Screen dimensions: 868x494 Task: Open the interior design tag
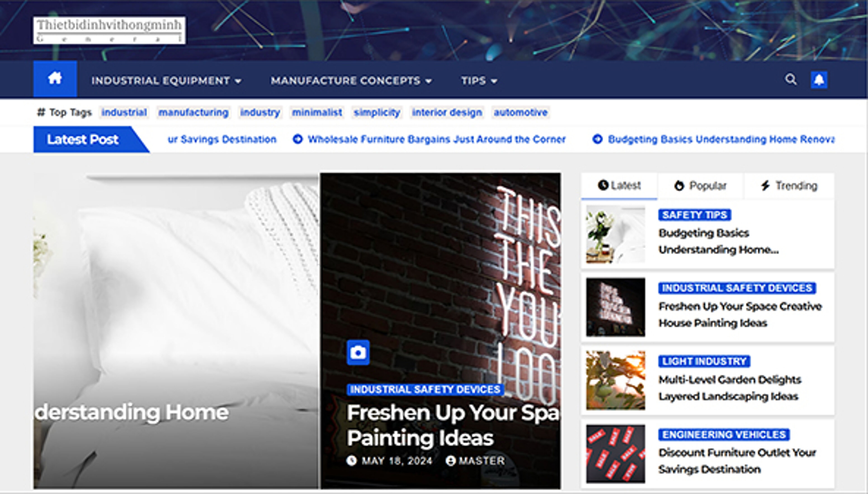[447, 112]
